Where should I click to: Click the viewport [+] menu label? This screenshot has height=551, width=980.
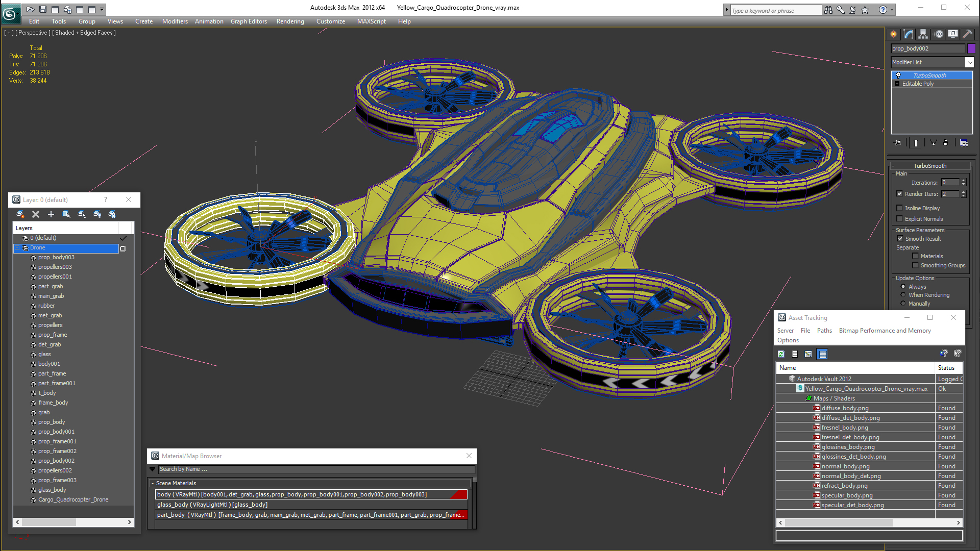(9, 33)
